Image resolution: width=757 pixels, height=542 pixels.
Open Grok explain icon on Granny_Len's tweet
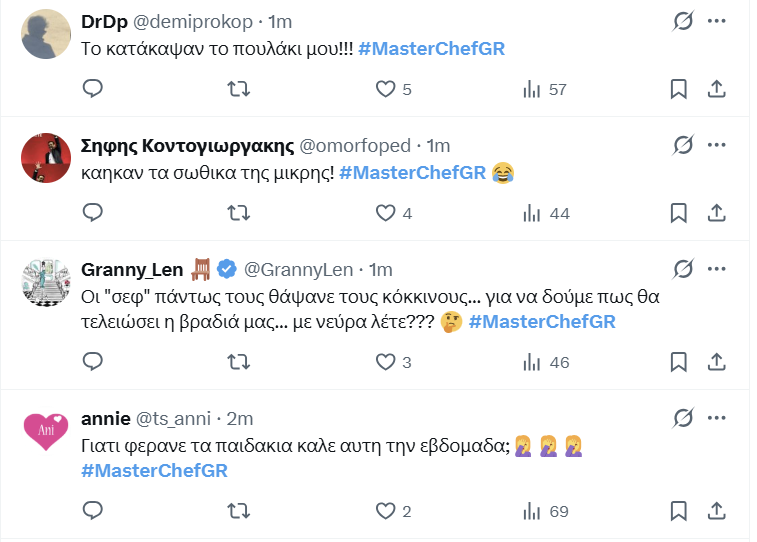click(684, 269)
